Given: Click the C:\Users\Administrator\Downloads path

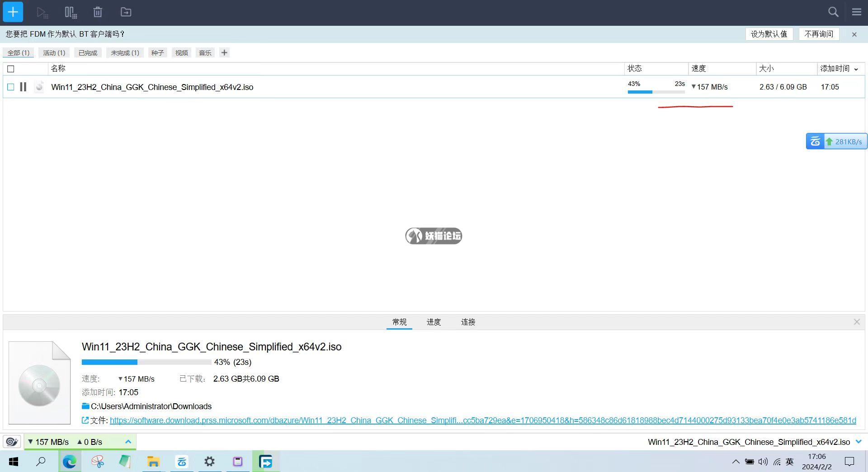Looking at the screenshot, I should point(151,406).
